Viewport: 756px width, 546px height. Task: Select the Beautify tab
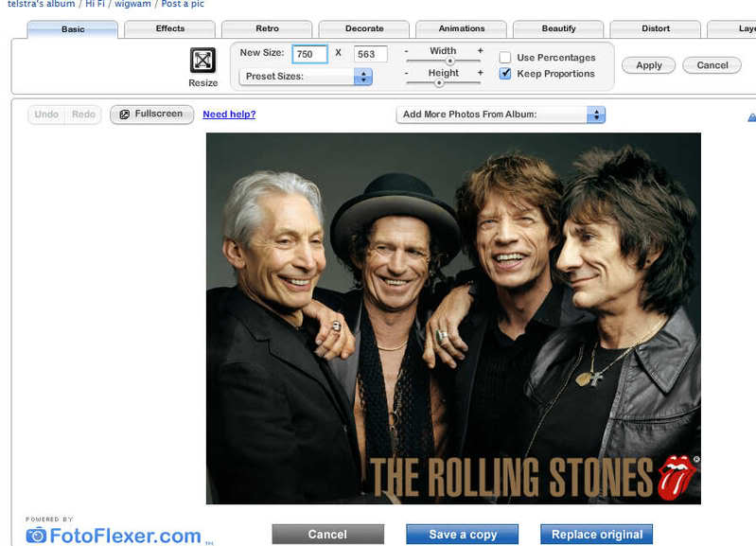558,28
